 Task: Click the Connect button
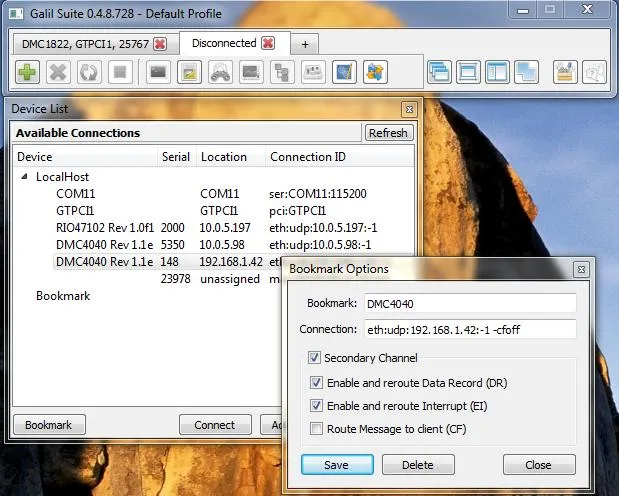[x=215, y=425]
